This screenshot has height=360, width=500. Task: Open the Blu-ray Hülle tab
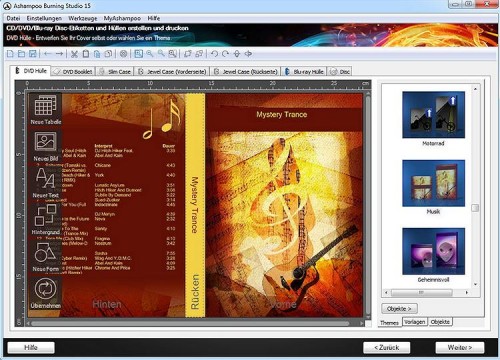click(x=304, y=72)
